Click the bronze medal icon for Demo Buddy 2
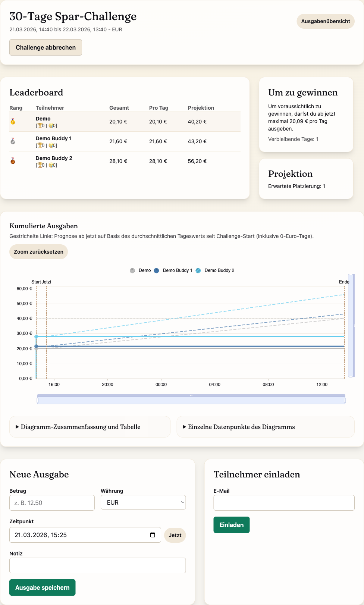364x605 pixels. (13, 161)
